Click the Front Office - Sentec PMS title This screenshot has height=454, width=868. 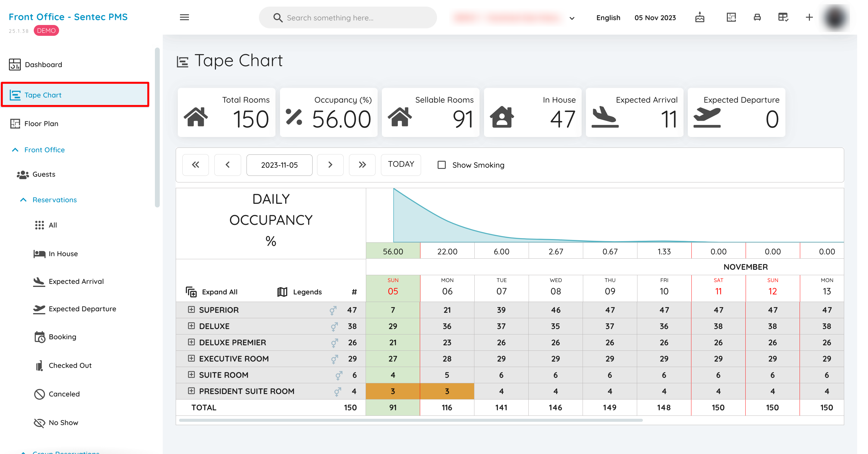tap(68, 17)
